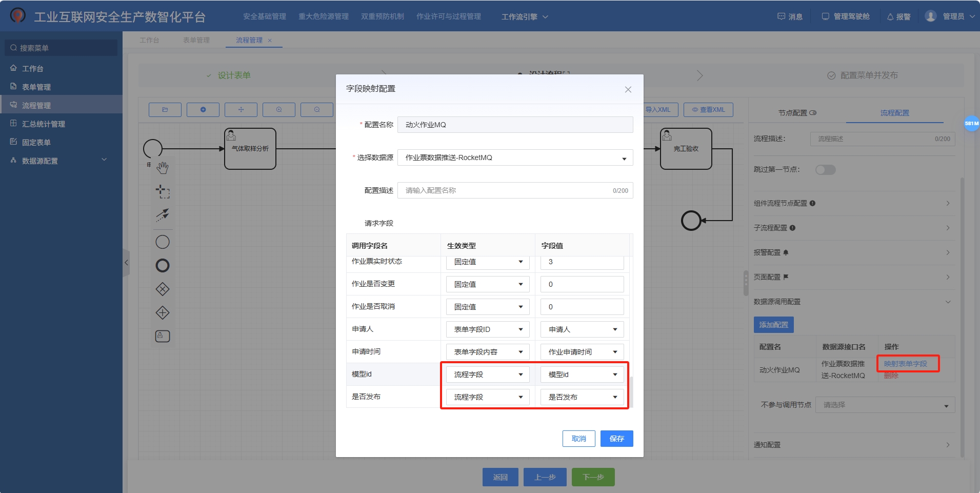The image size is (980, 493).
Task: Select the hand pan tool in palette
Action: point(163,168)
